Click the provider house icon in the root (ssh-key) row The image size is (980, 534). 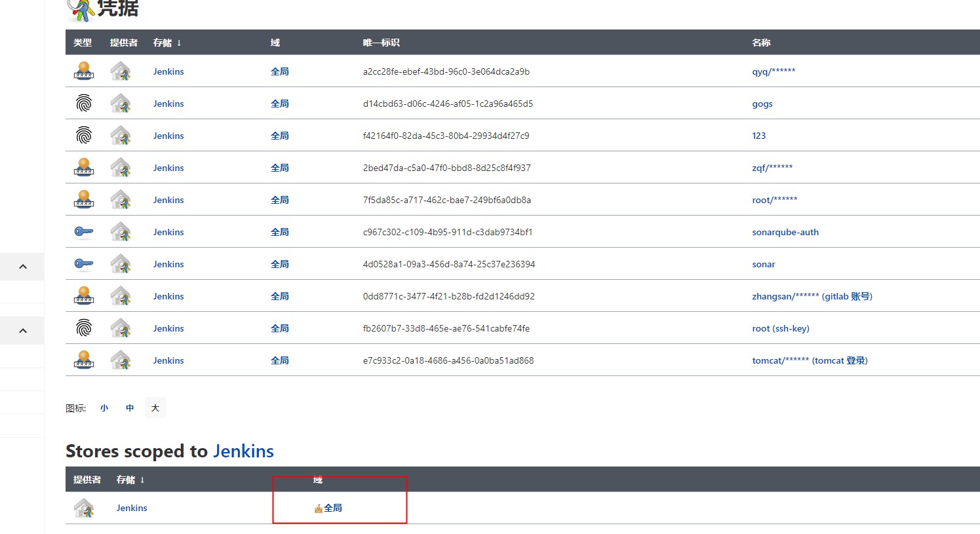[x=121, y=328]
